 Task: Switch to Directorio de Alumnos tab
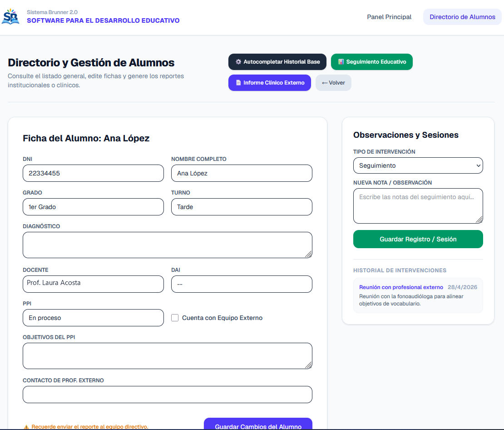(x=462, y=17)
